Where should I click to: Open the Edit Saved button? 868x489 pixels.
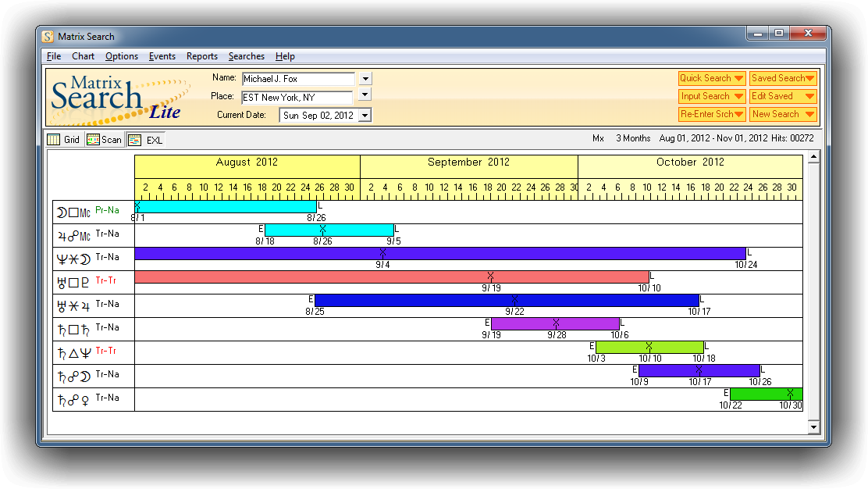782,96
